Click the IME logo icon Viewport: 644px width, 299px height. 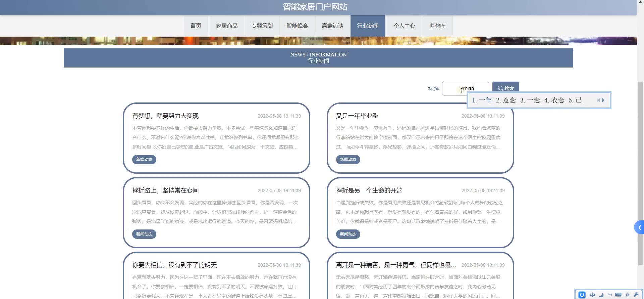(x=582, y=295)
